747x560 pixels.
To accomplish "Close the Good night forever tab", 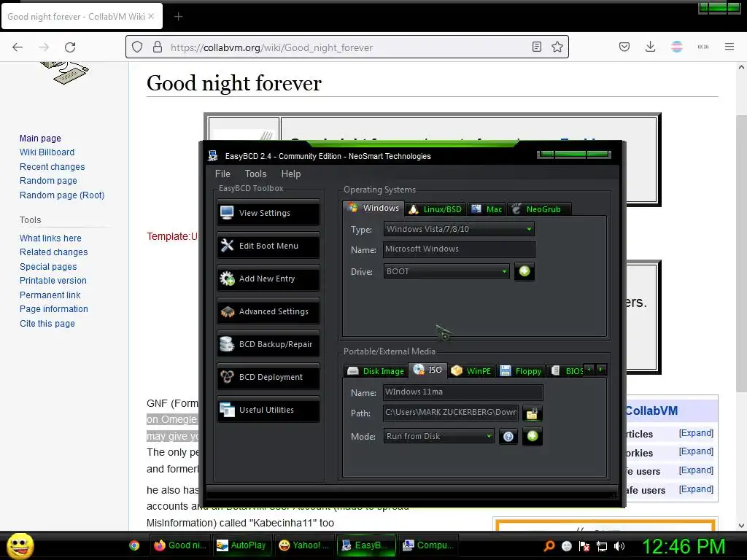I will pyautogui.click(x=151, y=16).
